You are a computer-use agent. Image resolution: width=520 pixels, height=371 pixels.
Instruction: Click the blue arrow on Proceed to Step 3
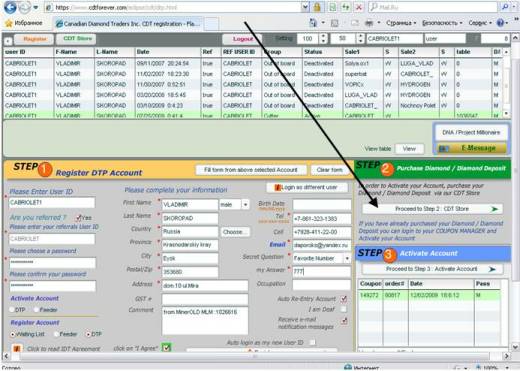point(492,269)
